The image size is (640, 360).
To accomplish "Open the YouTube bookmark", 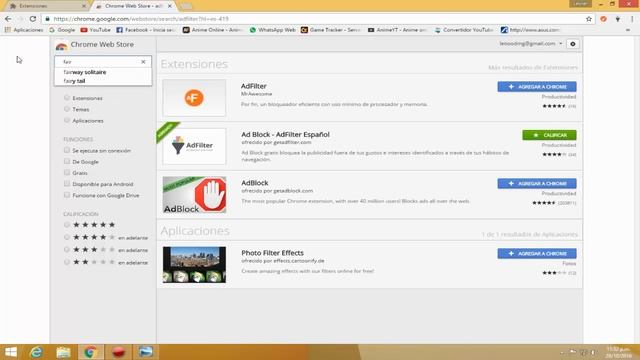I will pos(96,30).
